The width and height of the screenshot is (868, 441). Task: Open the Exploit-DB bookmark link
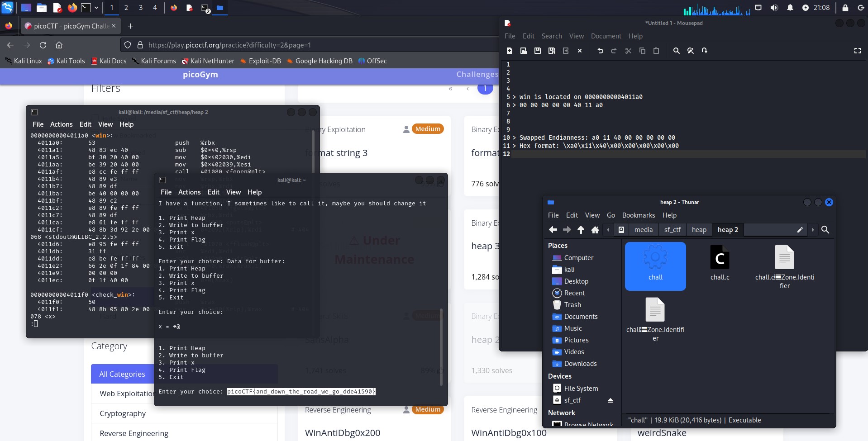pos(264,61)
